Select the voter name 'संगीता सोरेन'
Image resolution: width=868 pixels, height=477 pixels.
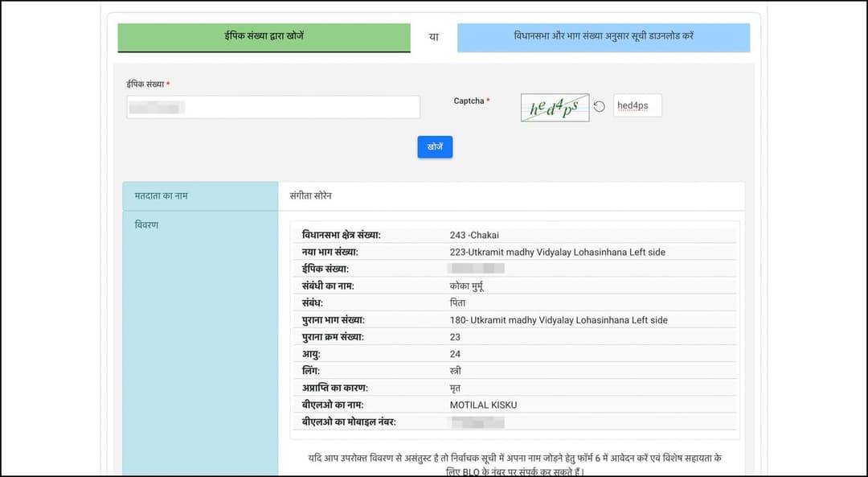pyautogui.click(x=311, y=196)
